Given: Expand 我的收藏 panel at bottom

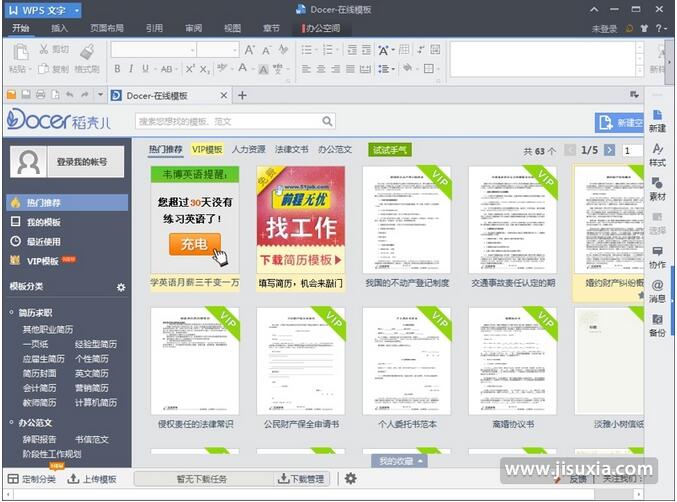Looking at the screenshot, I should pyautogui.click(x=400, y=461).
